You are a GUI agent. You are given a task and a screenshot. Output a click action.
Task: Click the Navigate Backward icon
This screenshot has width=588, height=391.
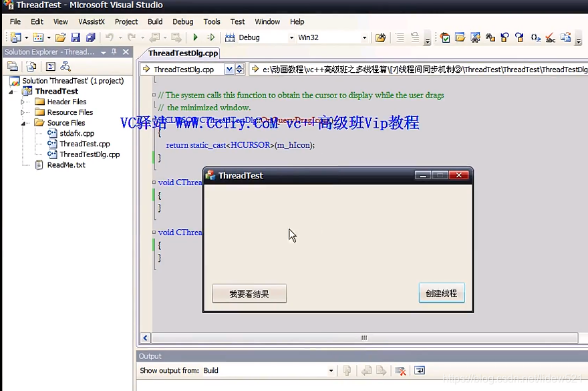pyautogui.click(x=154, y=37)
